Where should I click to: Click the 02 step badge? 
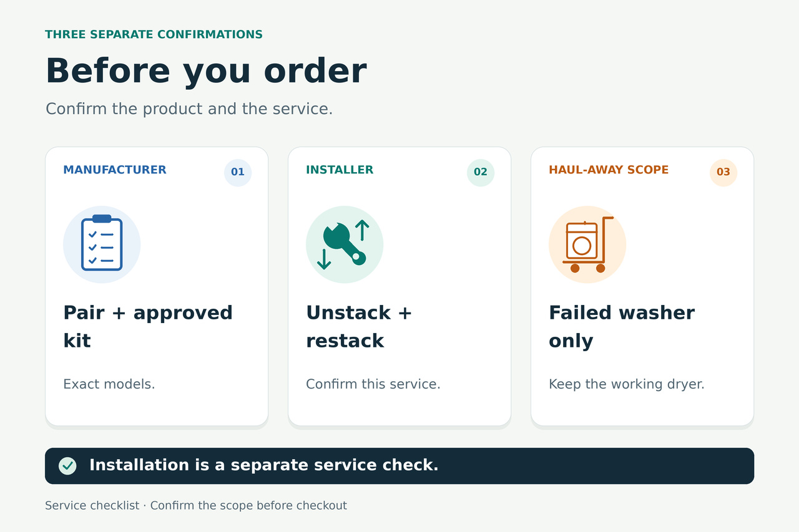[x=481, y=173]
